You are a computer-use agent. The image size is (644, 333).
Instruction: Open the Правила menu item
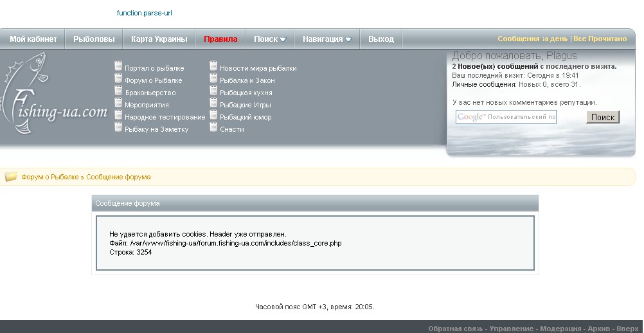pos(220,39)
